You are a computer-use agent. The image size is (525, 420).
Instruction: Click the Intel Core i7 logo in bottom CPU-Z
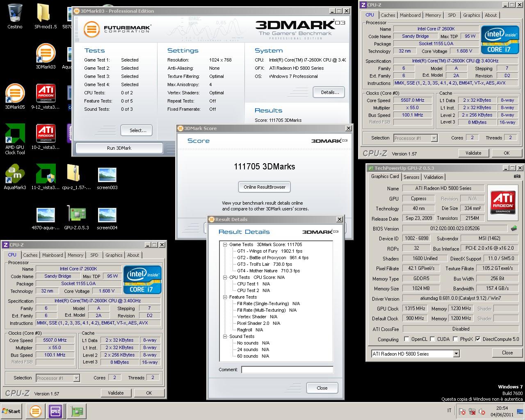[143, 280]
